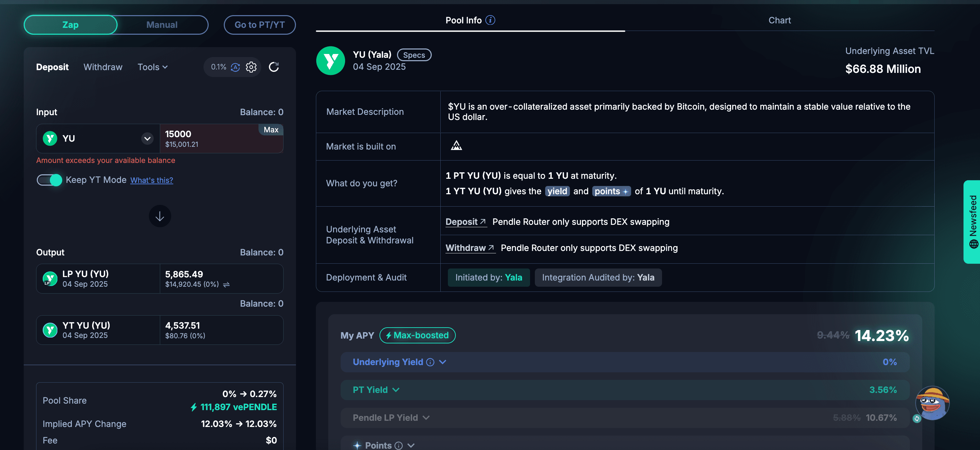Select the Withdraw tab
Viewport: 980px width, 450px height.
point(103,67)
